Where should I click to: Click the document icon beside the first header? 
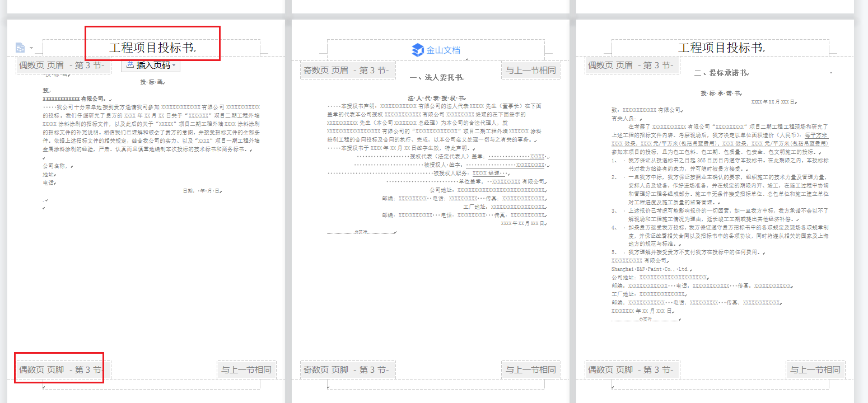(x=20, y=48)
